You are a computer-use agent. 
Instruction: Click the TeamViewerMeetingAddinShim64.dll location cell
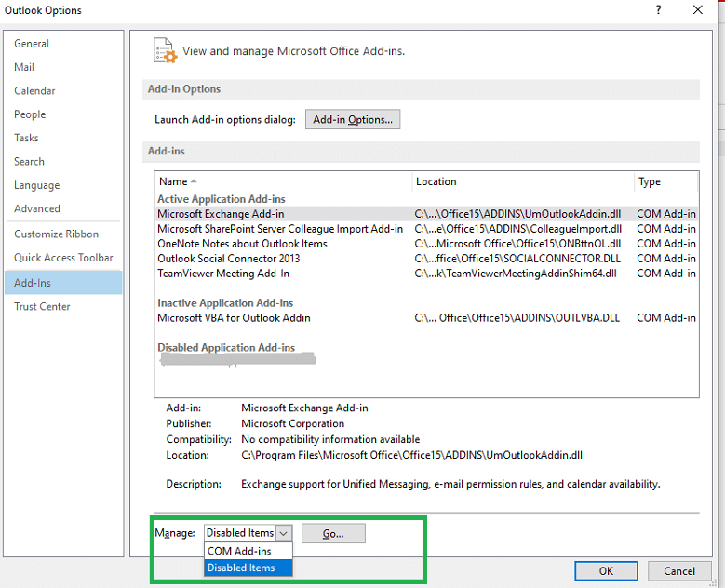[x=515, y=274]
